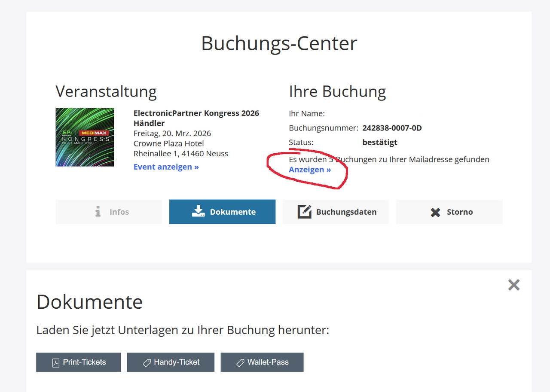Click the 'Ihre Buchung' heading
The image size is (550, 392).
tap(337, 91)
